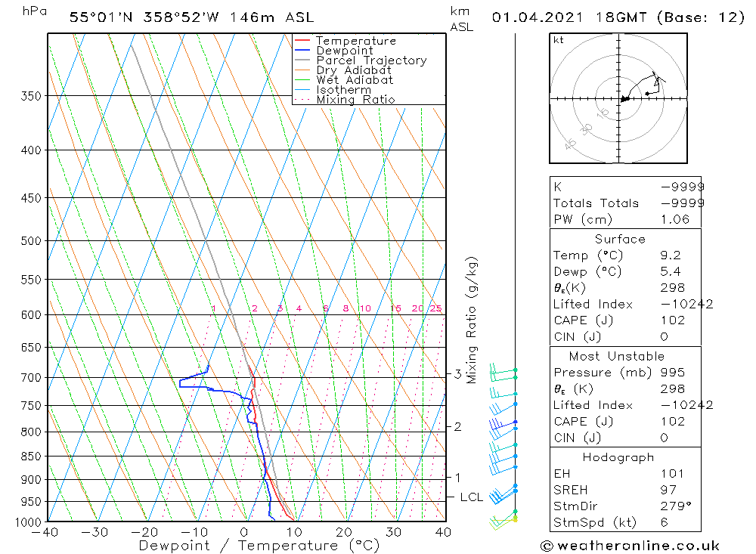Select the "Isotherm" legend label
The width and height of the screenshot is (756, 554).
coord(343,90)
